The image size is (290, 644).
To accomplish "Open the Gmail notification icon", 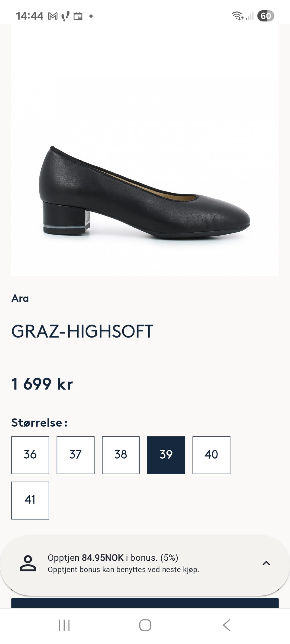I will pyautogui.click(x=53, y=17).
